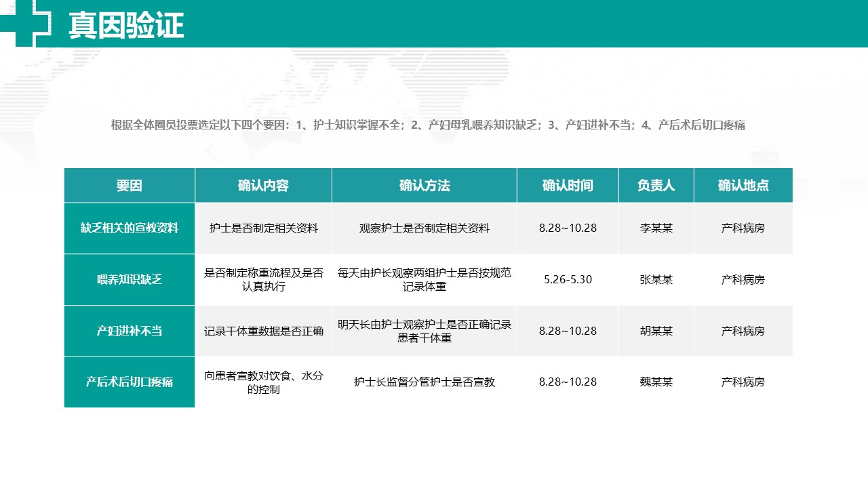This screenshot has width=868, height=488.
Task: Click the name cell 李某某
Action: pos(656,228)
